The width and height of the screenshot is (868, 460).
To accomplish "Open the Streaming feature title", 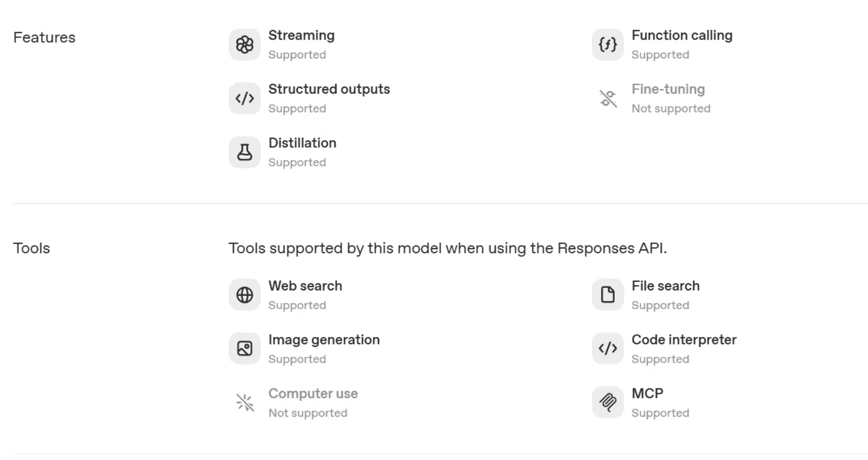I will pos(301,35).
